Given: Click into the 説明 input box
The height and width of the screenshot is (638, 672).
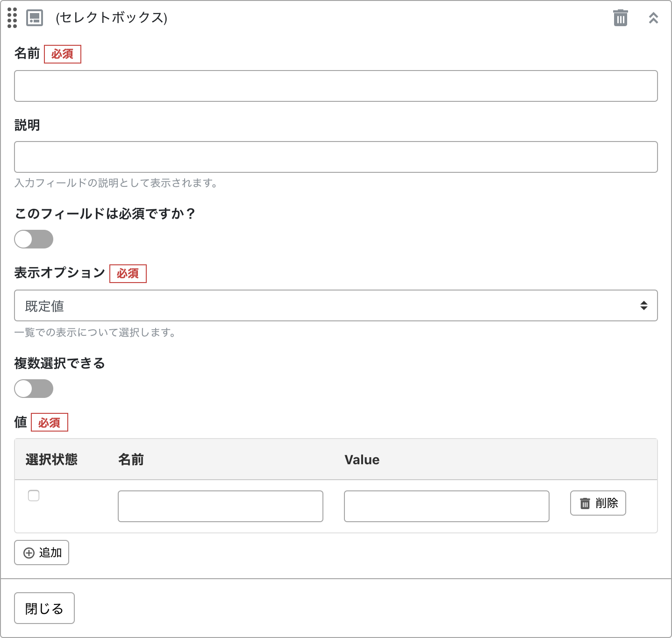Looking at the screenshot, I should 336,157.
